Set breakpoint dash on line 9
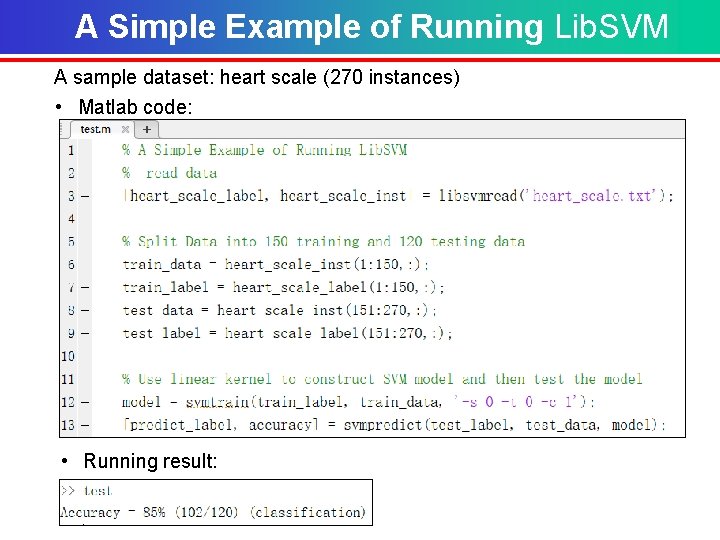This screenshot has width=720, height=540. tap(85, 333)
